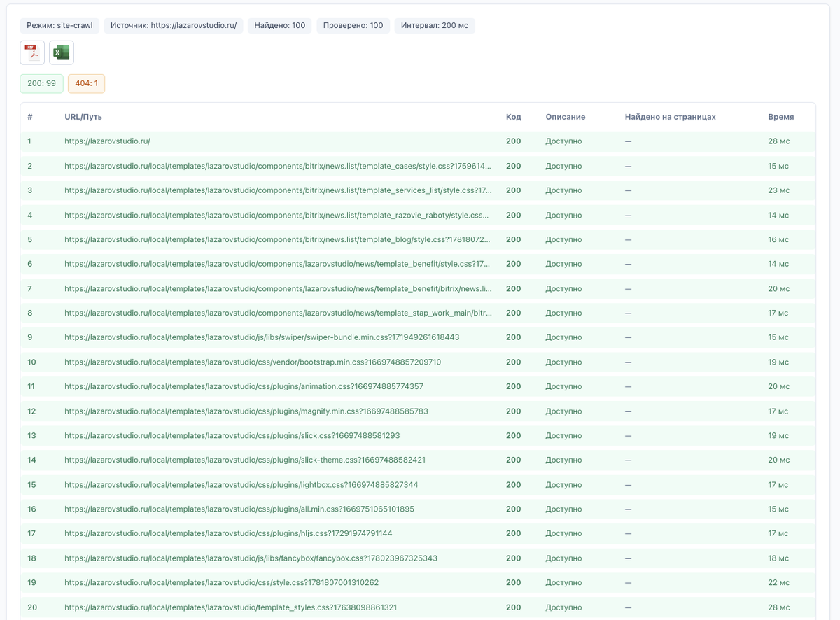Select the template_stap_work_main URL
The height and width of the screenshot is (620, 840).
coord(278,313)
